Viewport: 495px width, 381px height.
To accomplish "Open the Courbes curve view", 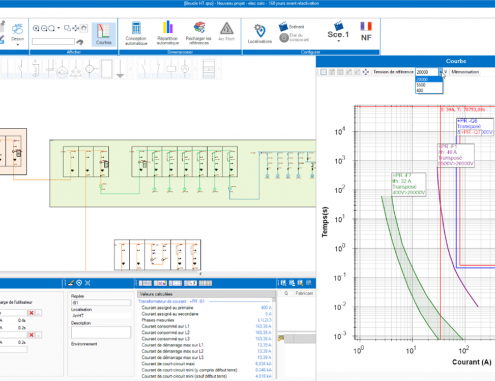I will (103, 34).
